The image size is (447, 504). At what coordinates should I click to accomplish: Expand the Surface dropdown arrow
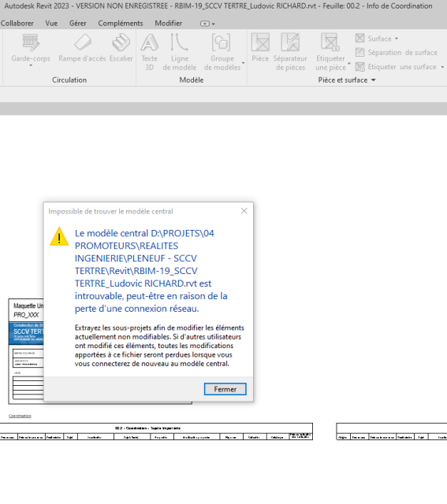pos(397,39)
